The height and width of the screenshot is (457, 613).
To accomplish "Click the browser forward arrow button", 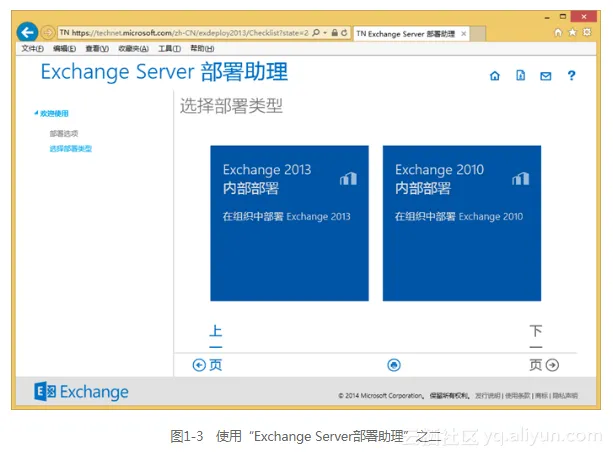I will click(x=47, y=33).
